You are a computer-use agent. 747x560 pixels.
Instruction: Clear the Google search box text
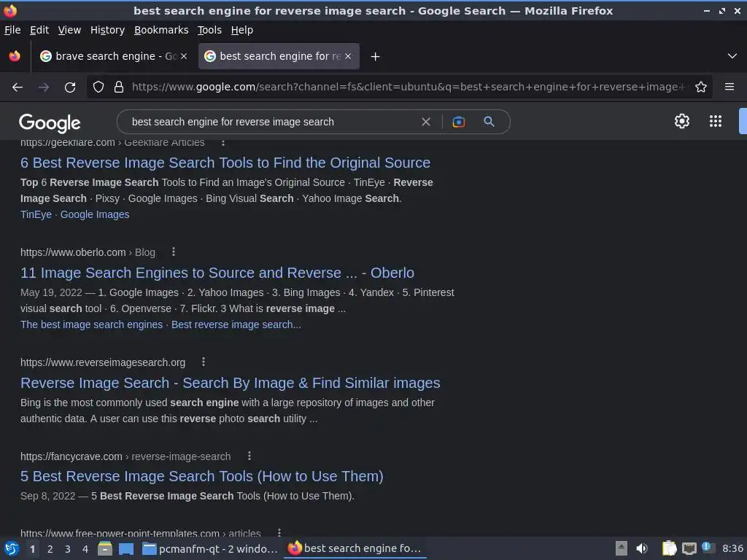point(426,122)
